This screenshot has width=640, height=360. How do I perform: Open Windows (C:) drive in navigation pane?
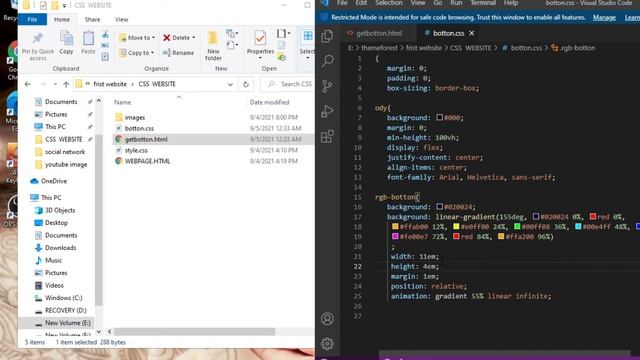[63, 298]
